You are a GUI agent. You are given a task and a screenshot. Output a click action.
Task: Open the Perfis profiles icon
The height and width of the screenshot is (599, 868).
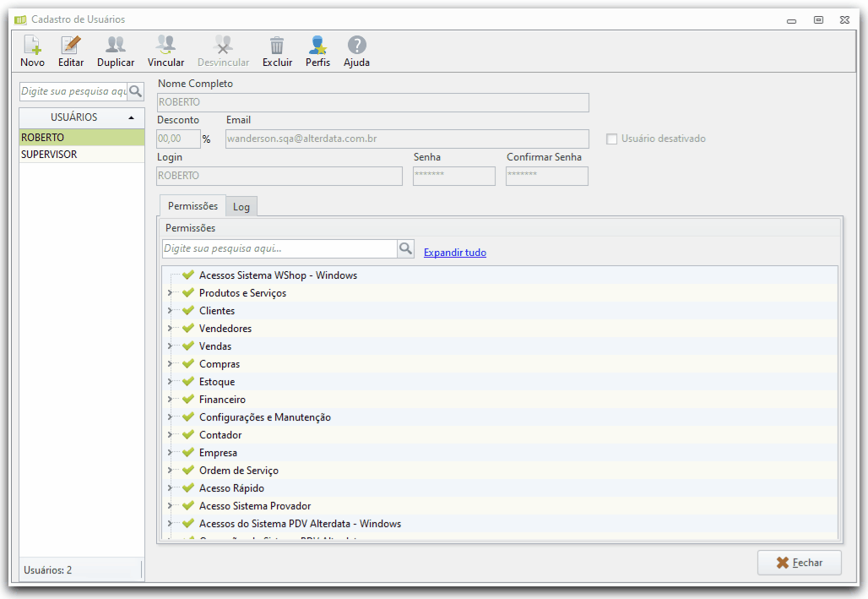click(x=317, y=45)
